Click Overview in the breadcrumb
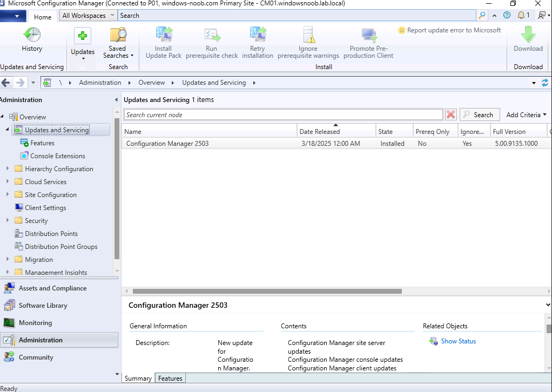The height and width of the screenshot is (392, 552). [151, 83]
